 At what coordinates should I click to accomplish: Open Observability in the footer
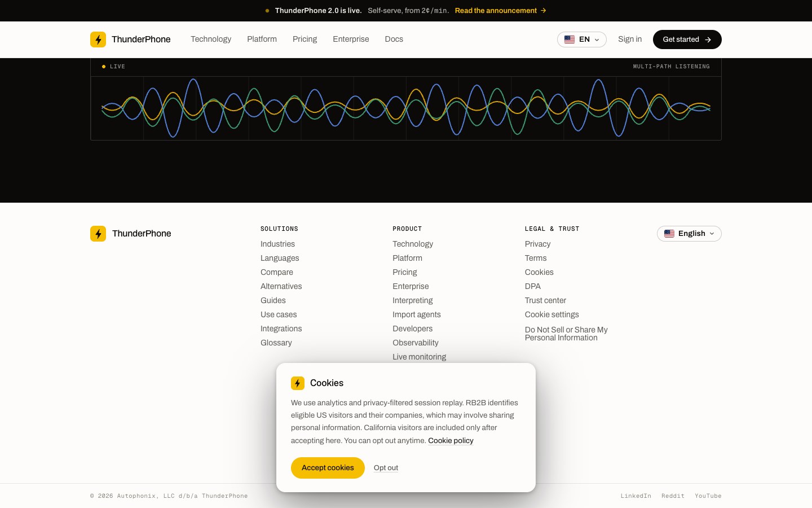[x=416, y=343]
